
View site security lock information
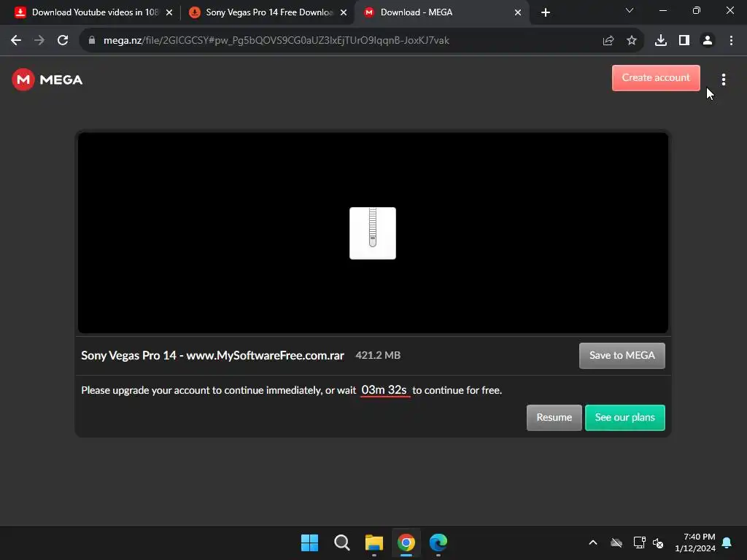point(92,41)
